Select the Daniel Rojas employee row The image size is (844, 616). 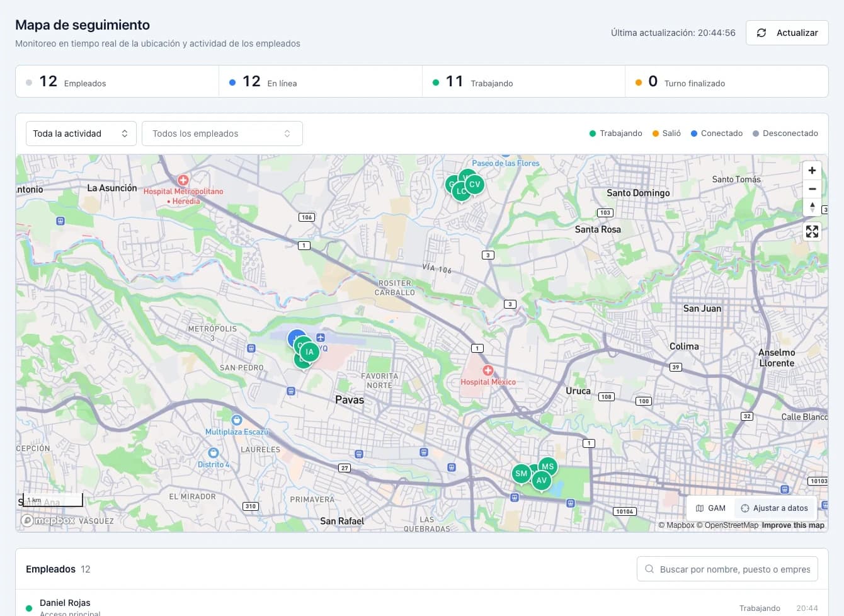click(422, 607)
